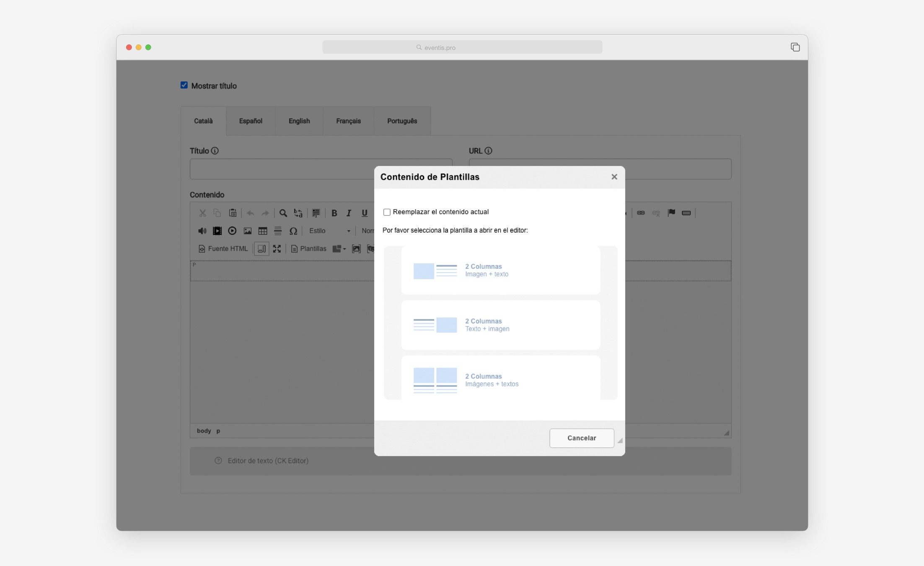Click the Editor de texto (CK Editor) label
The image size is (924, 566).
click(x=268, y=460)
